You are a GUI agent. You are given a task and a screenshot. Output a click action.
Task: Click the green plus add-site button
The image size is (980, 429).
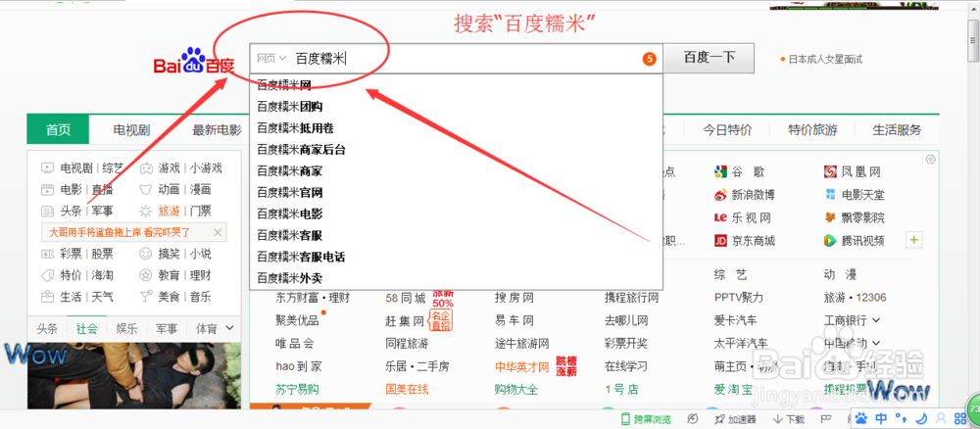pyautogui.click(x=914, y=240)
